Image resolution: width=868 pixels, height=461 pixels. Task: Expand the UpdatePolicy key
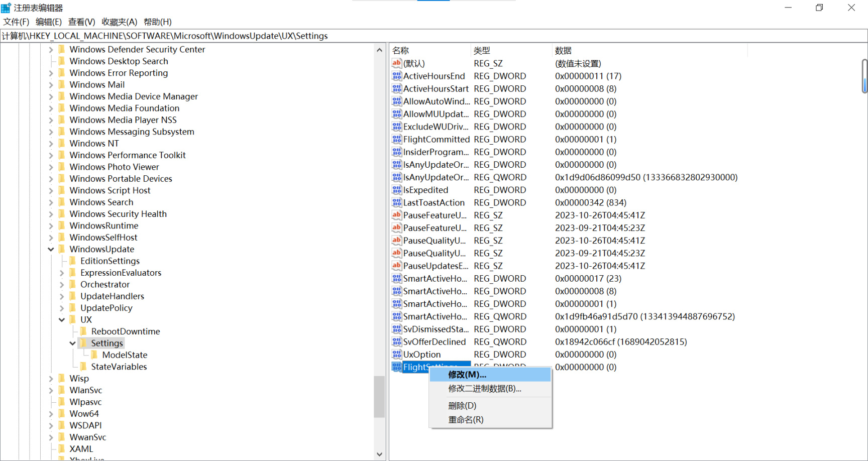point(62,308)
